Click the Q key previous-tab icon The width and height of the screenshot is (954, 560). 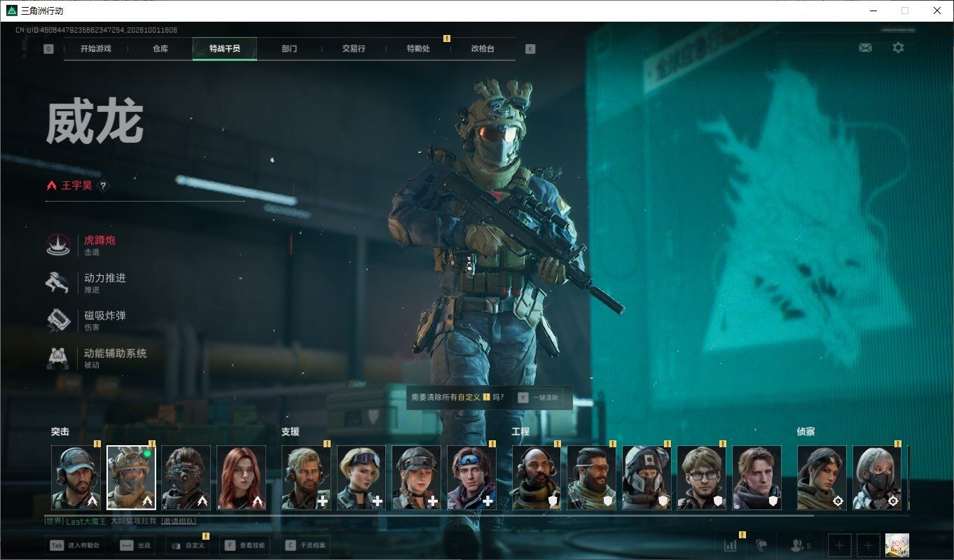coord(48,49)
